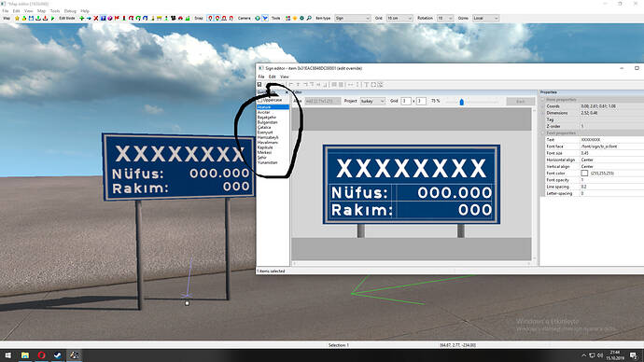Close the templates side panel
Viewport: 644px width, 362px height.
(287, 92)
